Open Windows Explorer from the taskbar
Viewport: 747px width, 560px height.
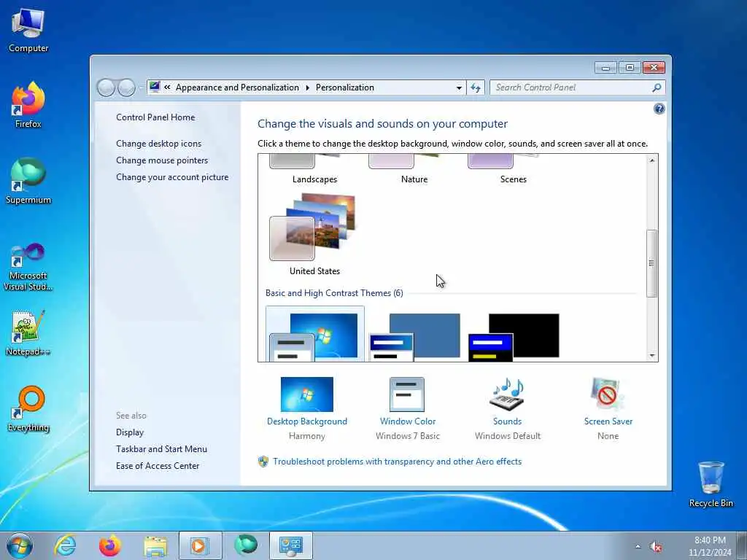point(155,545)
